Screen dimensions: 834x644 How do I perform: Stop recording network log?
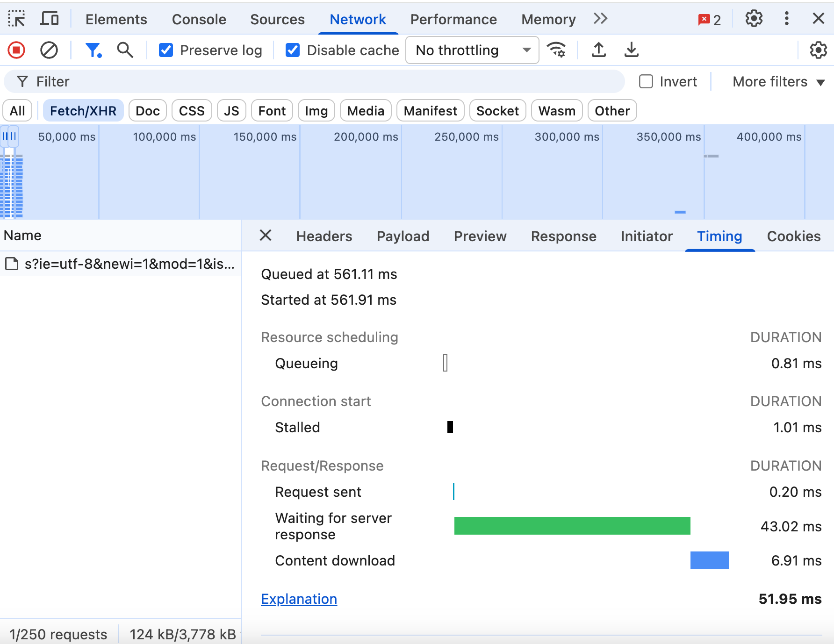click(x=16, y=50)
